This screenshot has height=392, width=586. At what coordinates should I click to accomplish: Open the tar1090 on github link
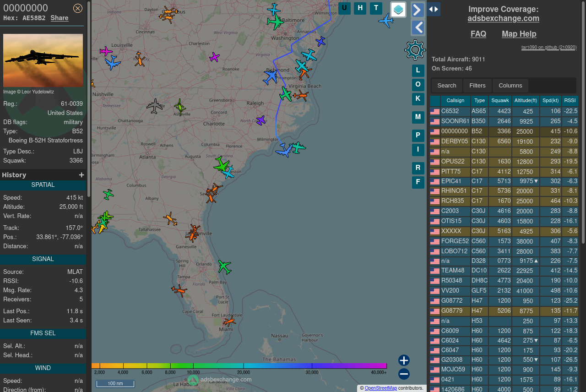(x=549, y=47)
